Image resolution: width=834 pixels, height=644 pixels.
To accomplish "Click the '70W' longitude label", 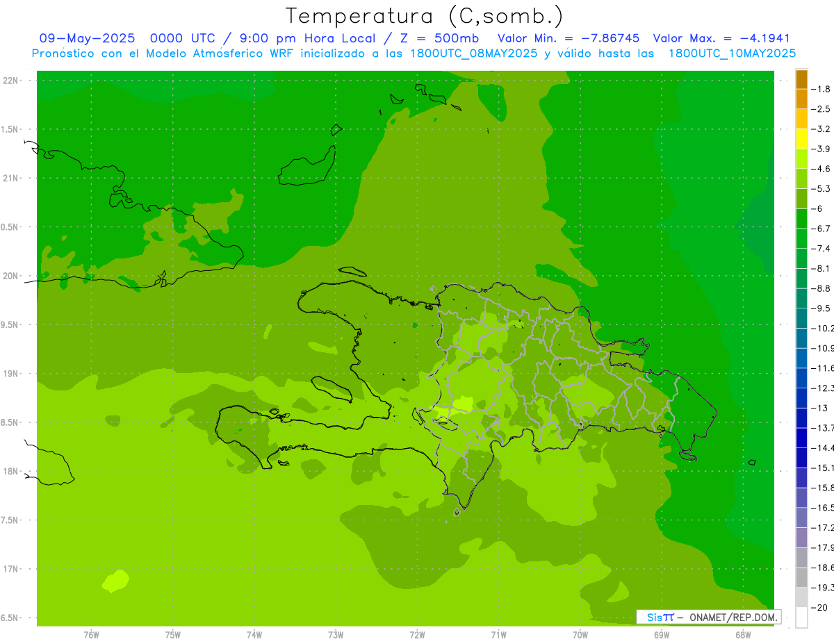I will click(580, 635).
